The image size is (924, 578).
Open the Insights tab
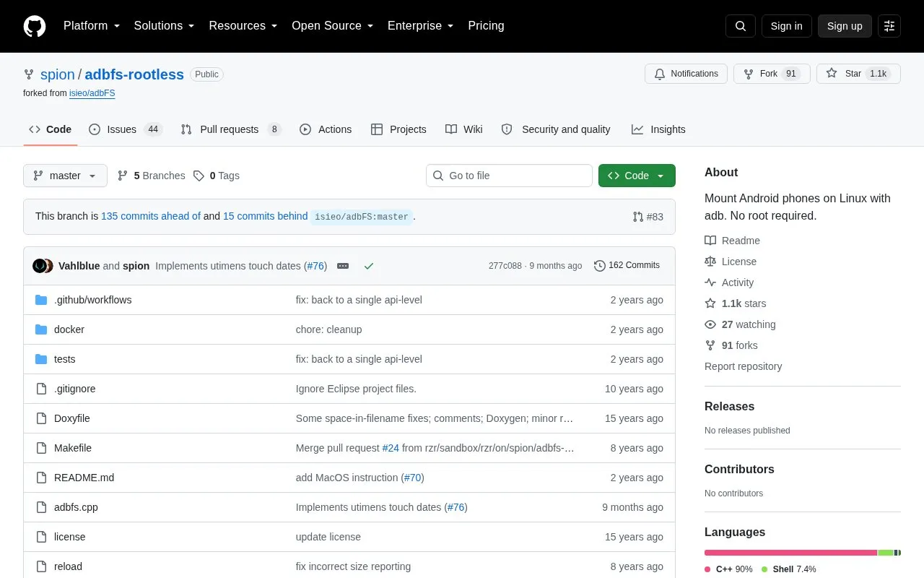click(658, 129)
